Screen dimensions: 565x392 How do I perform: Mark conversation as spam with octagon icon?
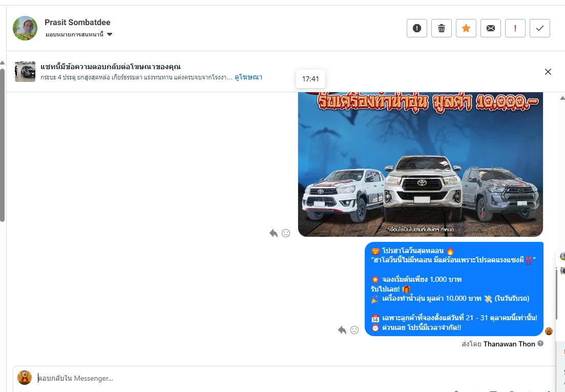[417, 28]
